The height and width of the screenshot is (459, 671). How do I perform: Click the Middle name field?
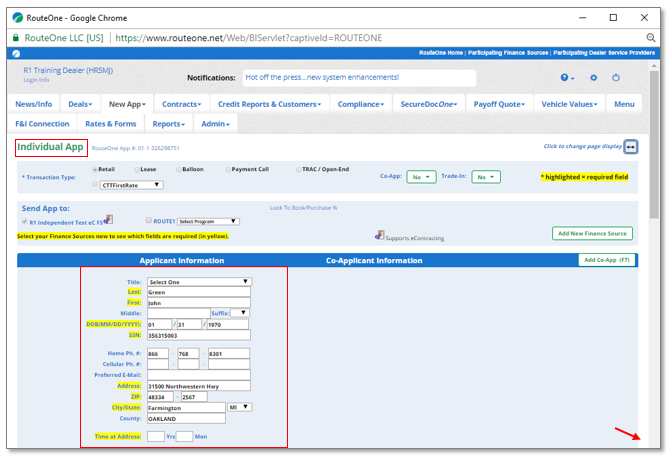(179, 314)
